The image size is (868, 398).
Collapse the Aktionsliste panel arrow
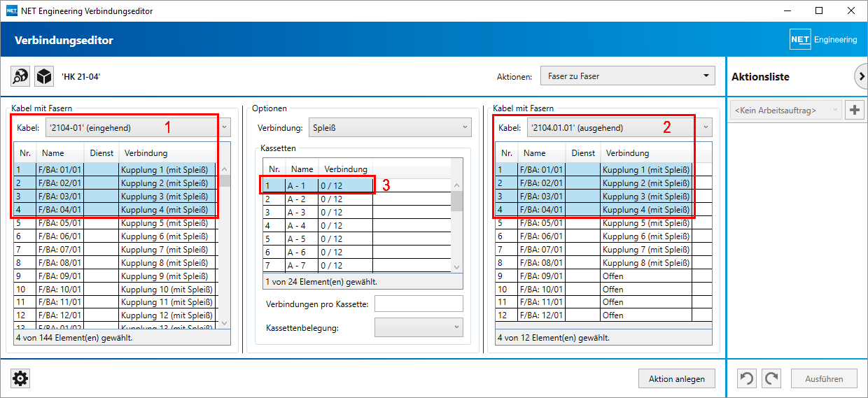(x=861, y=76)
